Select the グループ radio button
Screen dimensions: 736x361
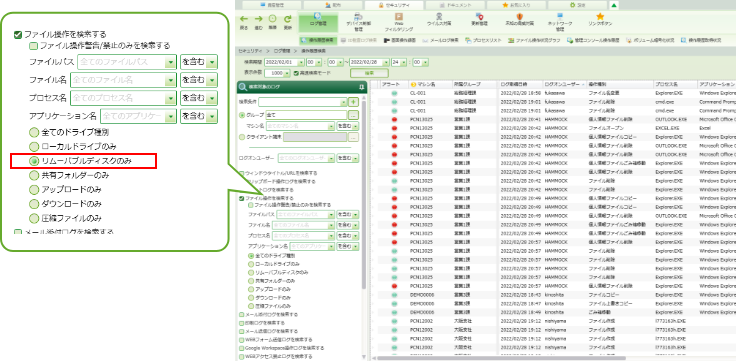[242, 115]
